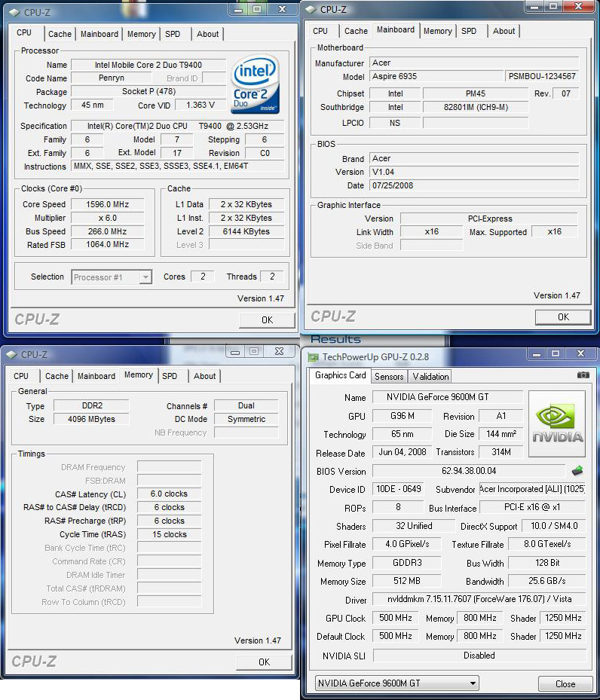Switch to Validation tab in GPU-Z
The width and height of the screenshot is (600, 700).
point(430,376)
